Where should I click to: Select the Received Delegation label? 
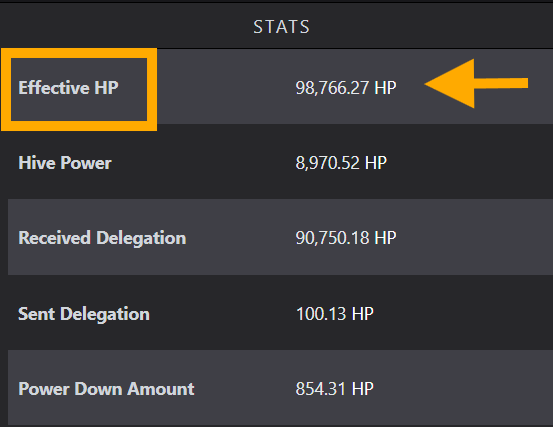[x=102, y=238]
